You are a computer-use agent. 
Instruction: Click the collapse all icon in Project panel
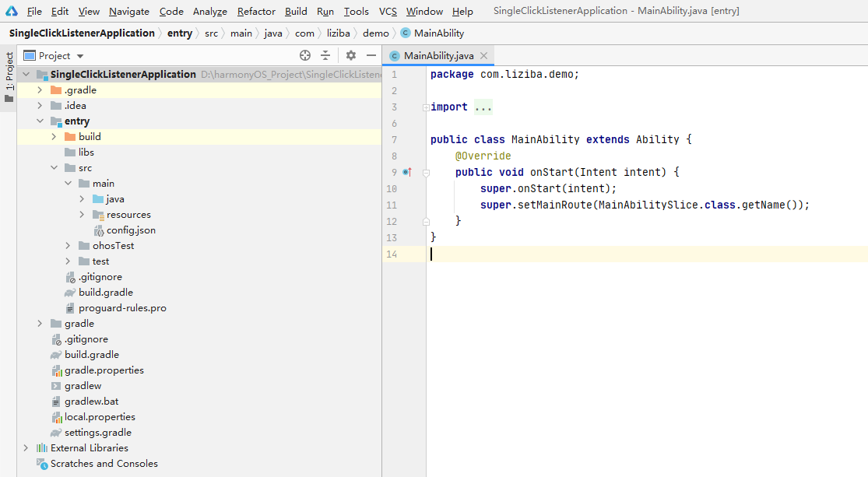pos(325,55)
